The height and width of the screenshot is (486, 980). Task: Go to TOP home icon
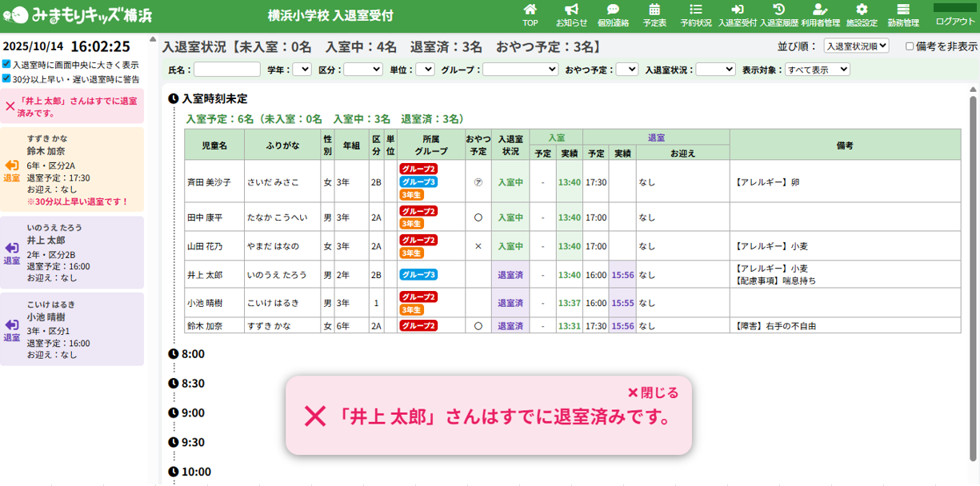tap(530, 10)
